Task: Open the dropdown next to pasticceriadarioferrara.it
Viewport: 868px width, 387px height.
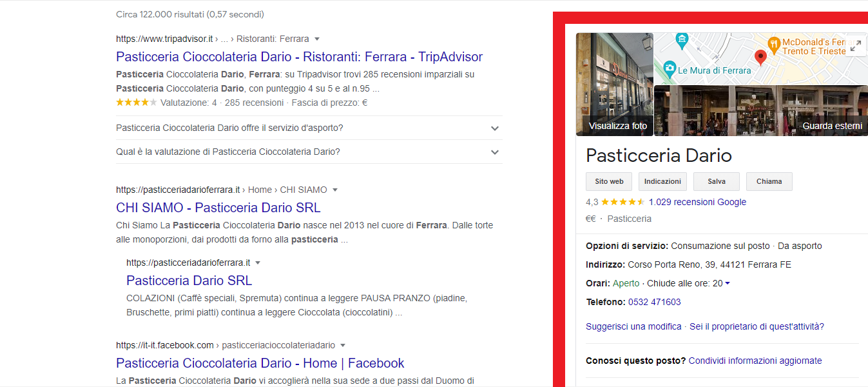Action: point(258,263)
